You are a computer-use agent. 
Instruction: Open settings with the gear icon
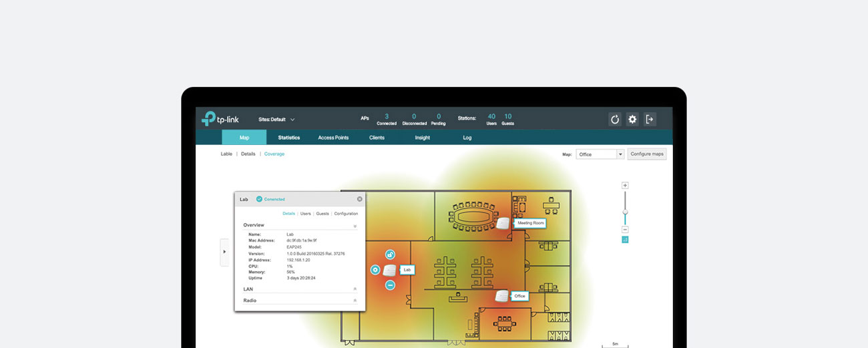click(632, 120)
